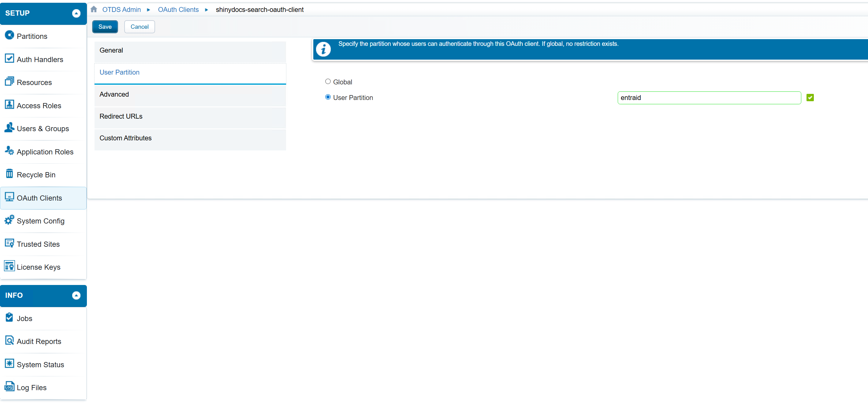Click the arrow after OTDS Admin breadcrumb
Image resolution: width=868 pixels, height=403 pixels.
(x=149, y=10)
